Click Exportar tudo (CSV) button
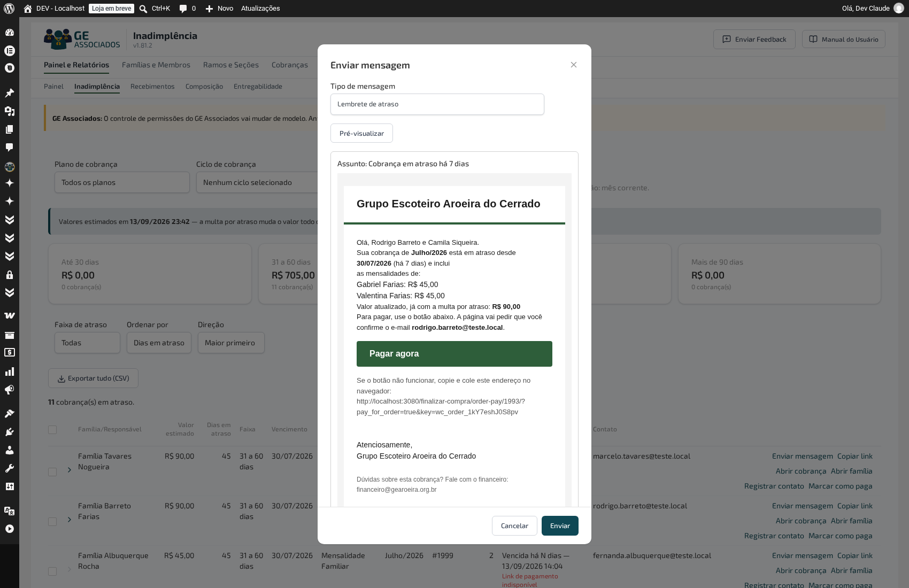The width and height of the screenshot is (909, 588). click(x=93, y=378)
